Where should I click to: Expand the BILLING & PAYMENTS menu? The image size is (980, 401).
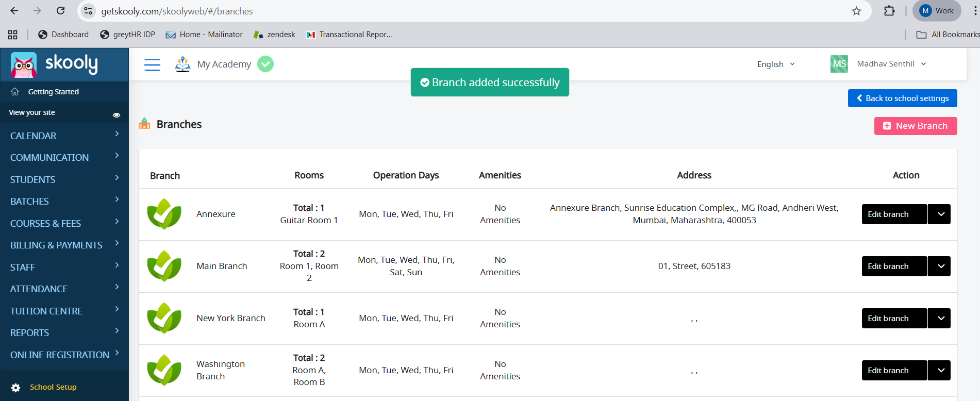tap(64, 245)
